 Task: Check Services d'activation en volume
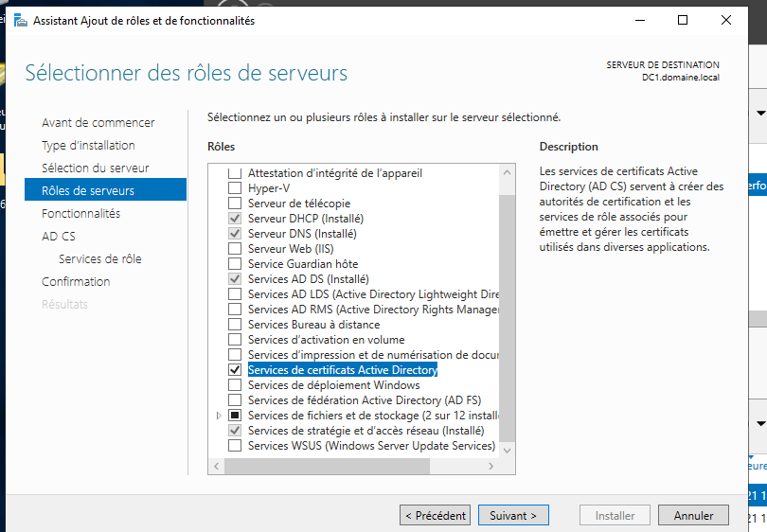235,340
